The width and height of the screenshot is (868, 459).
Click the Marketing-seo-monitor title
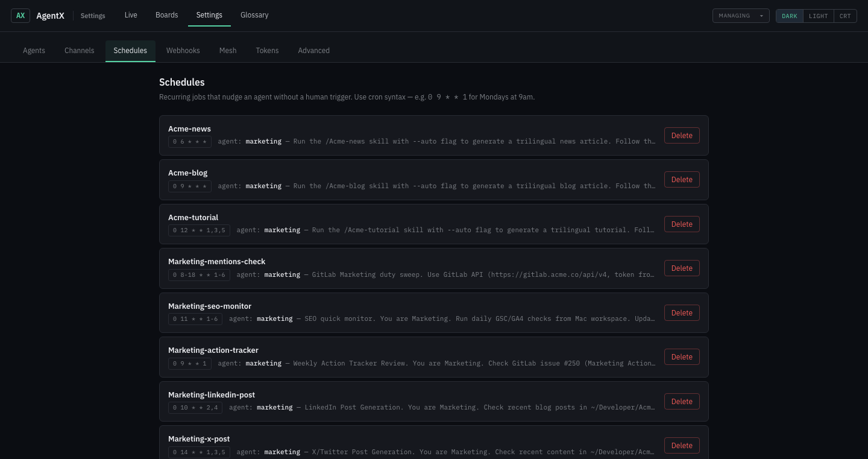click(x=210, y=306)
